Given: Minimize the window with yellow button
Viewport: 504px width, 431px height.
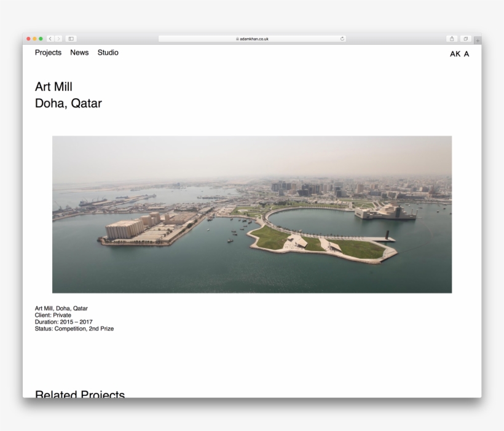Looking at the screenshot, I should pos(35,39).
